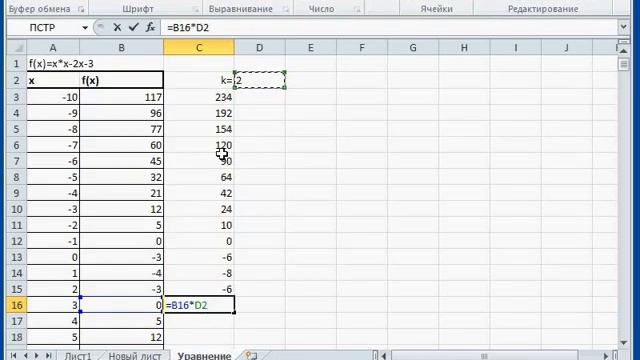Click vertical scrollbar down arrow

point(623,342)
